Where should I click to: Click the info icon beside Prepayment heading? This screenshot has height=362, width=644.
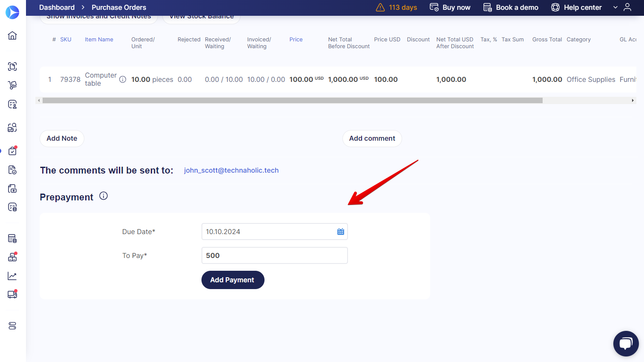pos(103,196)
